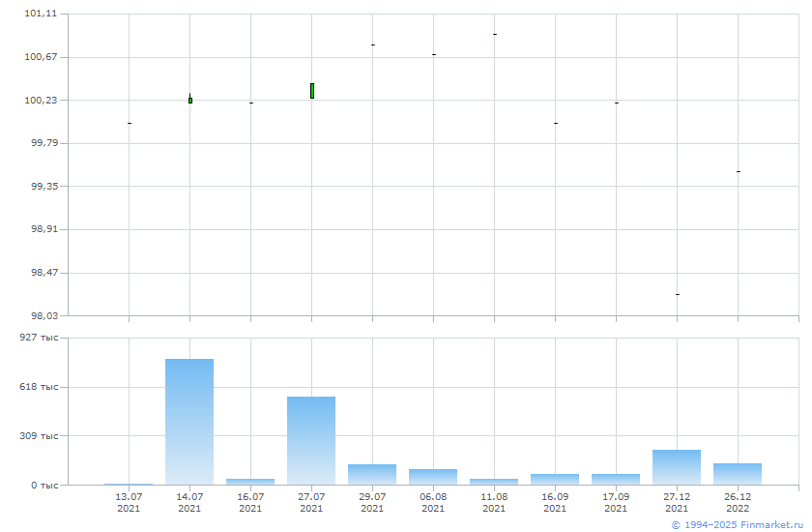The image size is (812, 532).
Task: Click the 16.07 2021 price mark
Action: (251, 103)
